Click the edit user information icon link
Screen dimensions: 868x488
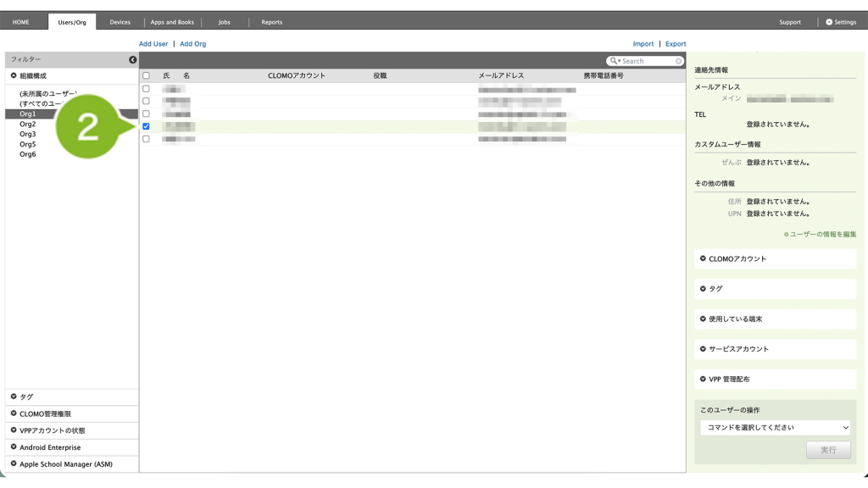point(787,234)
